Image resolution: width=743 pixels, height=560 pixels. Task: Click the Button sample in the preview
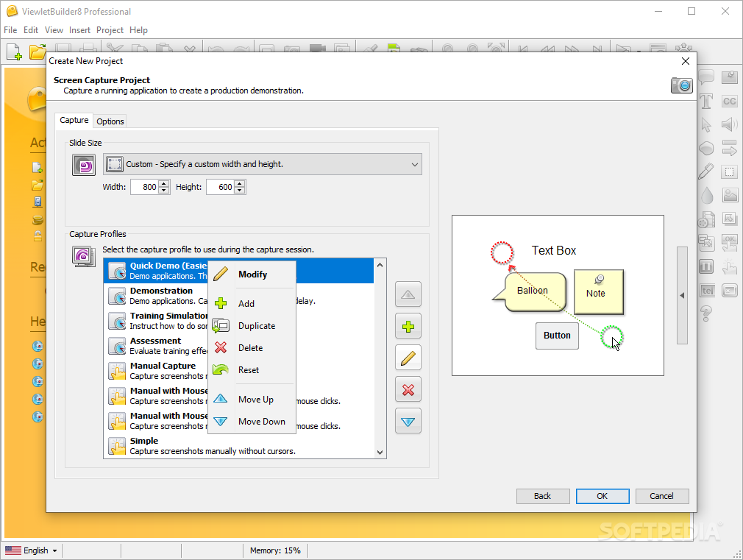[x=558, y=336]
